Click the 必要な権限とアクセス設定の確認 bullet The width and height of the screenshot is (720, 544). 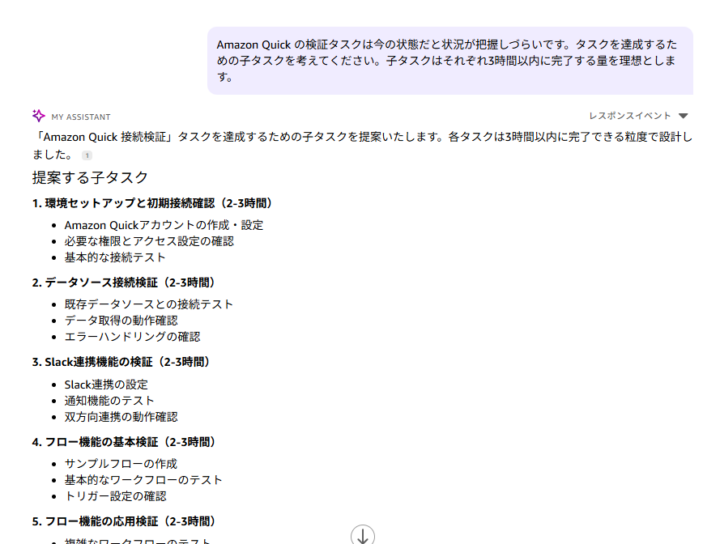149,241
